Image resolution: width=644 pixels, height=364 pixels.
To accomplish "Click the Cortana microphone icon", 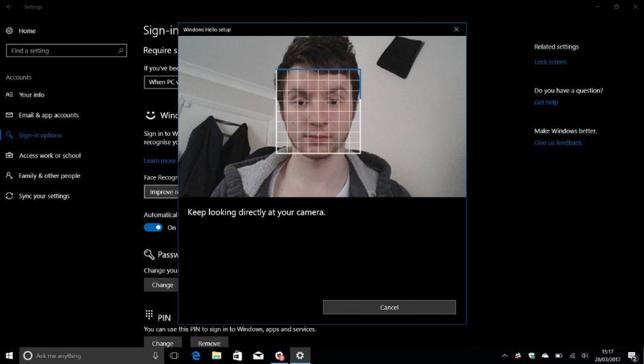I will pos(155,356).
